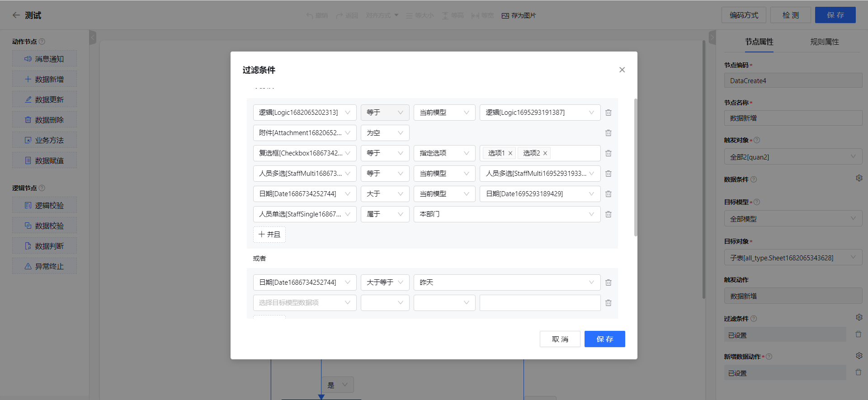Click the dialog's blue 保存 button
The height and width of the screenshot is (400, 868).
[605, 339]
